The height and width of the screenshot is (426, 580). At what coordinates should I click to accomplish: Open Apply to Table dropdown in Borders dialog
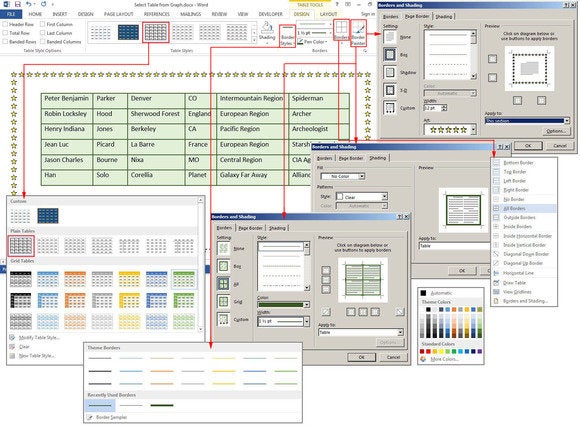coord(400,332)
